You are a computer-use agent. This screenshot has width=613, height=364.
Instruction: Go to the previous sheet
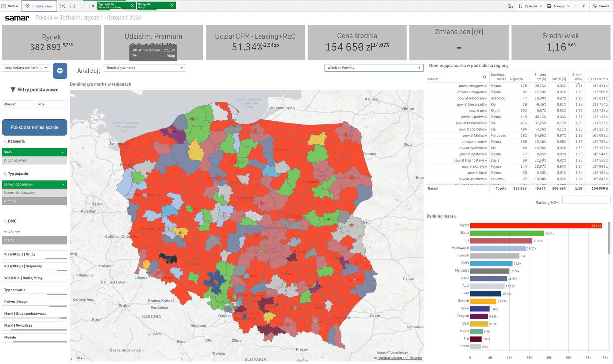575,6
